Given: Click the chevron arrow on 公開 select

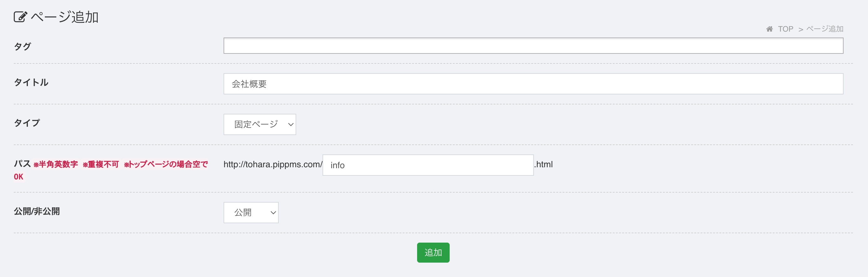Looking at the screenshot, I should [273, 213].
